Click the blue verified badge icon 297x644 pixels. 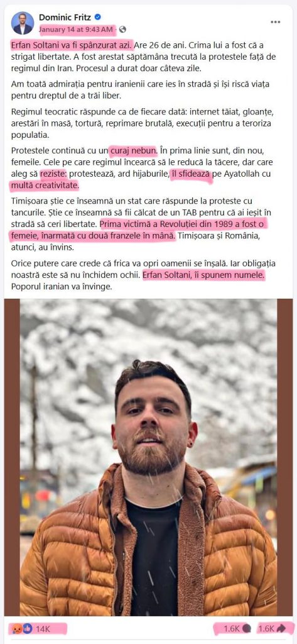pos(97,17)
